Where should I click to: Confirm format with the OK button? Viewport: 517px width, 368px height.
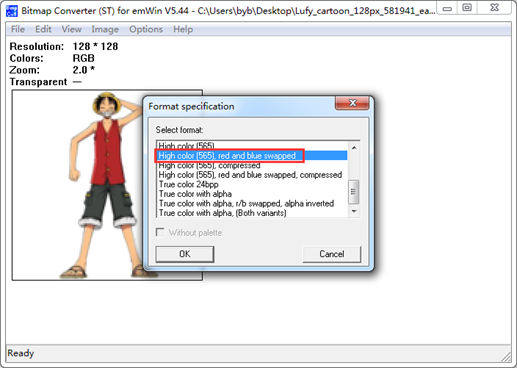(x=185, y=254)
